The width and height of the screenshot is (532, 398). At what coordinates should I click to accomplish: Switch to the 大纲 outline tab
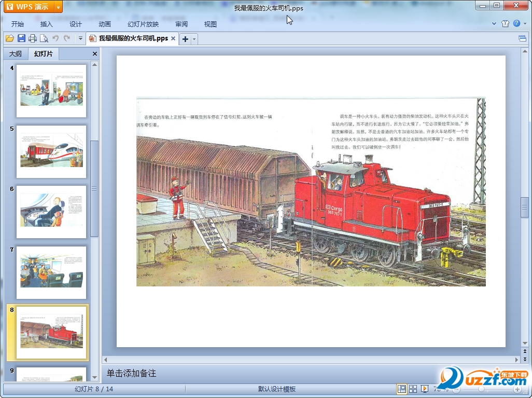pos(15,53)
